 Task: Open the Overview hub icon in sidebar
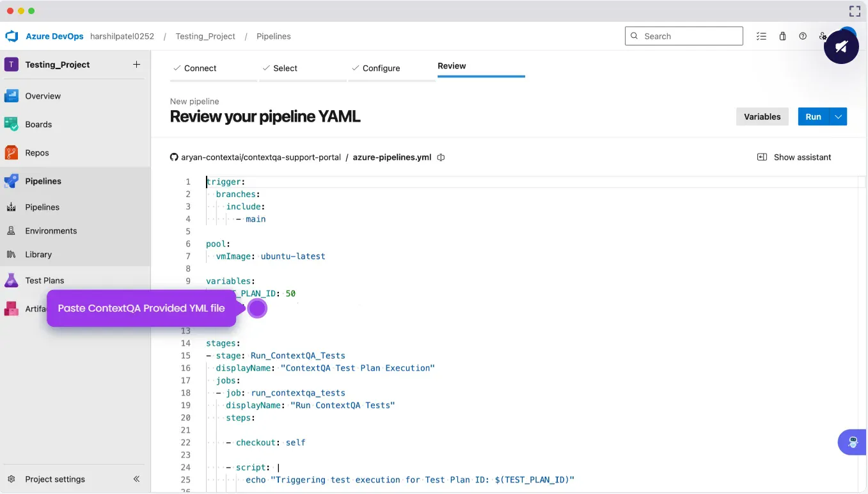(x=12, y=96)
